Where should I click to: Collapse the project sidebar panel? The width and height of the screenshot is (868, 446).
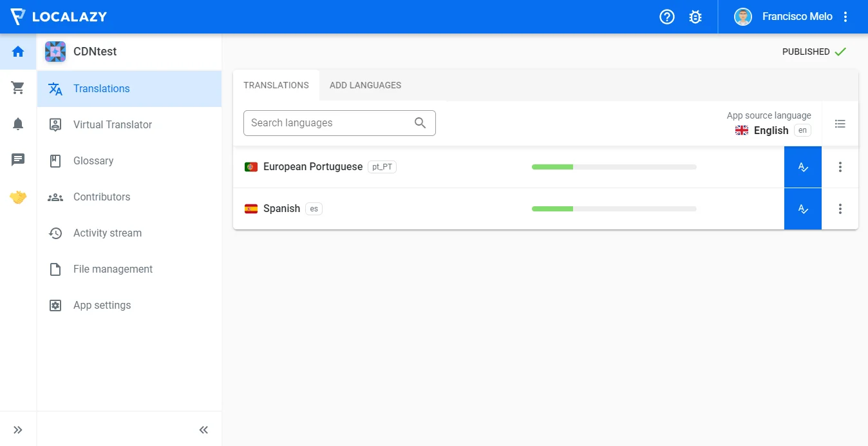(203, 430)
